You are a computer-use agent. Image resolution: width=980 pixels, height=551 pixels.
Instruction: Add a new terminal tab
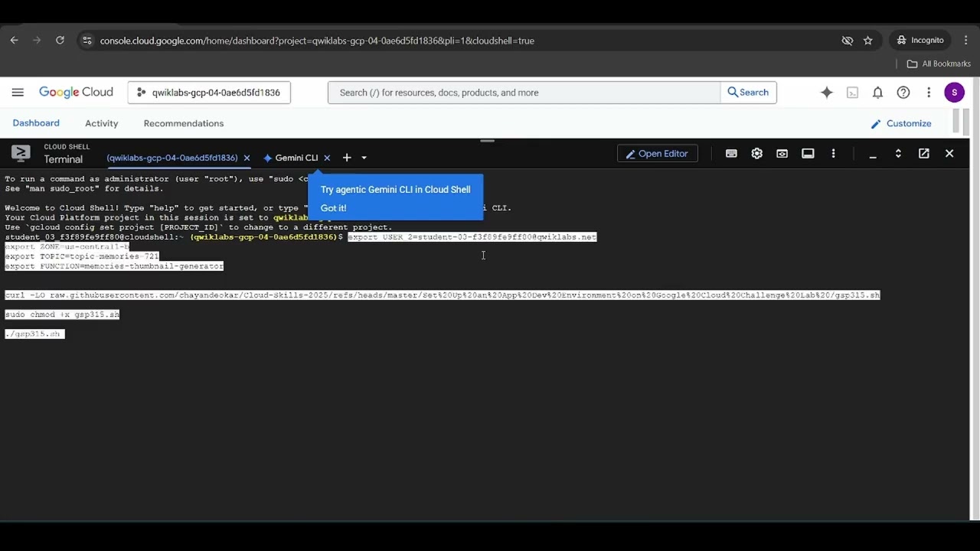coord(347,158)
